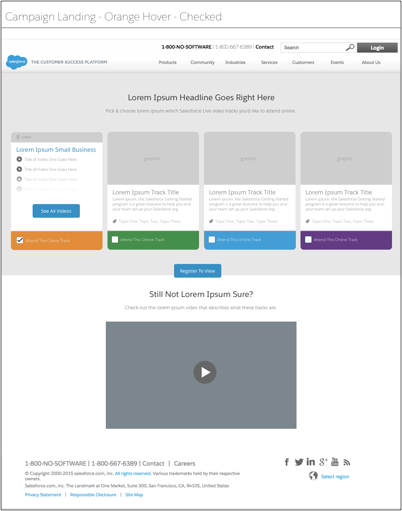Open the Facebook social icon
402x511 pixels.
pyautogui.click(x=287, y=462)
